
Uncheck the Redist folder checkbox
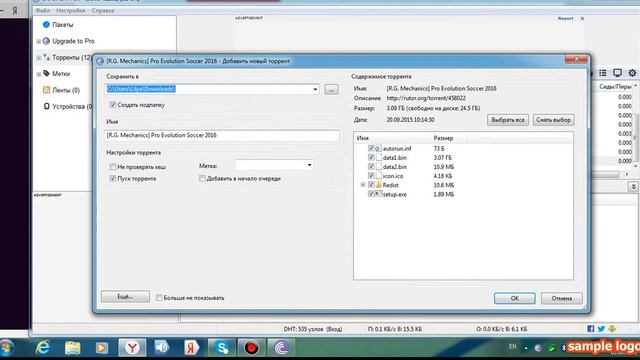pos(371,184)
